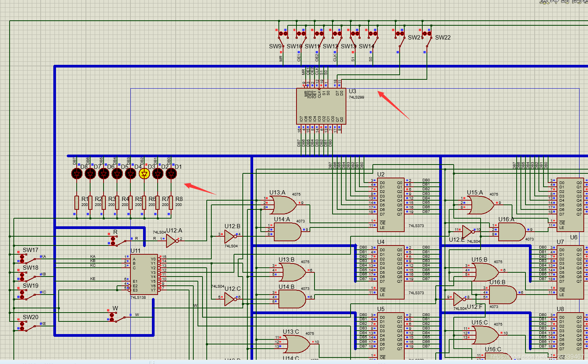Select resistor R5

130,203
